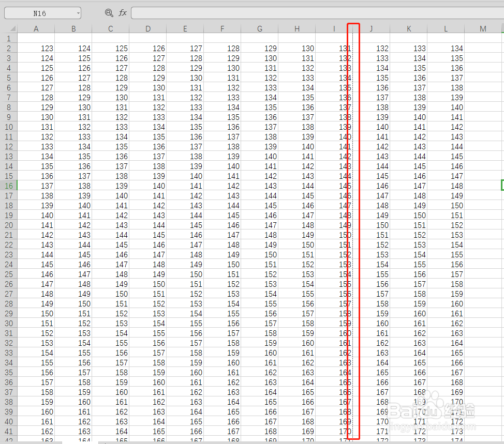The width and height of the screenshot is (504, 444).
Task: Click cell E21 containing 146
Action: (x=185, y=235)
